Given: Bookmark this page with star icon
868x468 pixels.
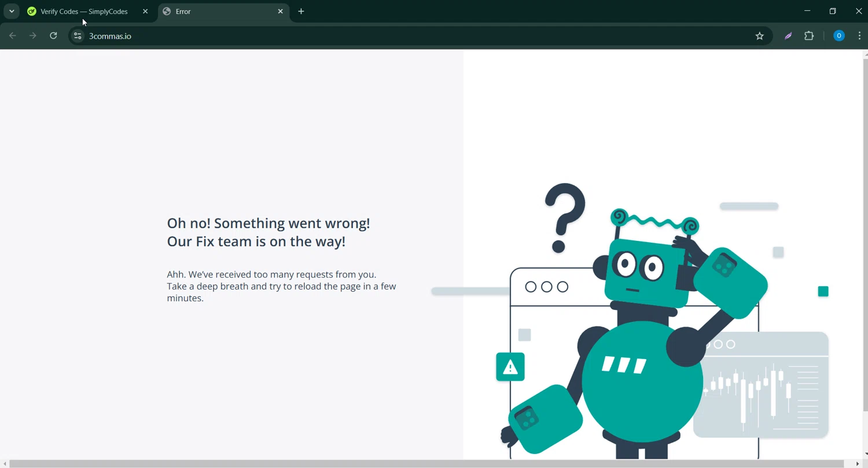Looking at the screenshot, I should (760, 36).
